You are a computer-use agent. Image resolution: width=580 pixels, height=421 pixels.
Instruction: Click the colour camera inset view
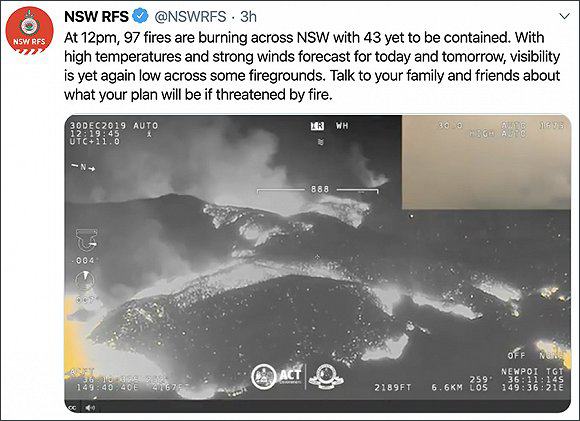pos(486,162)
